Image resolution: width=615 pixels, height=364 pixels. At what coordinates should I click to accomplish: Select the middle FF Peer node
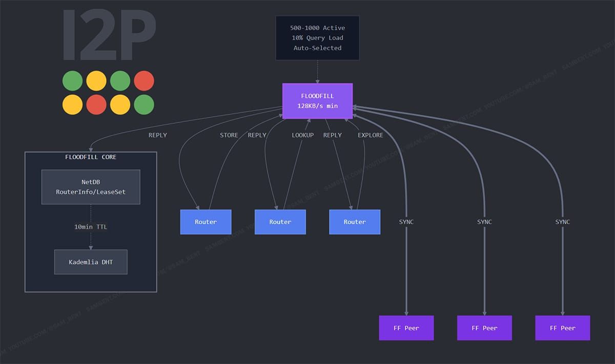pos(484,328)
